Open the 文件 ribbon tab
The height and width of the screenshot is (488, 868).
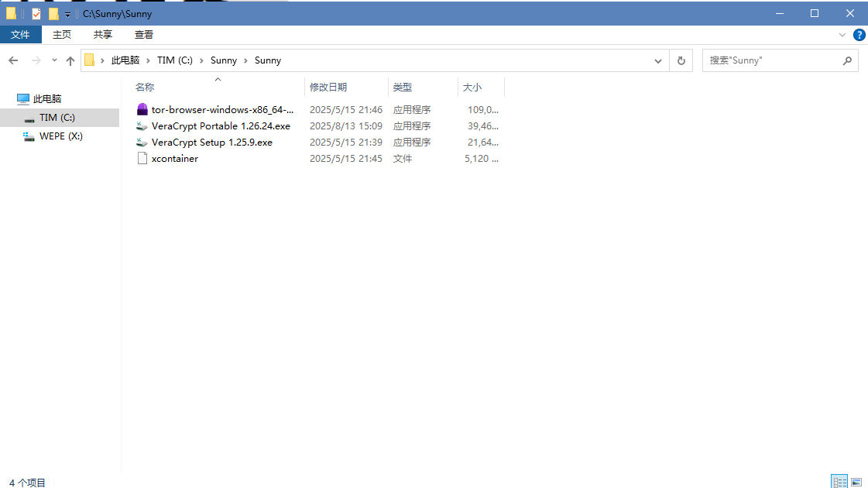[x=20, y=34]
